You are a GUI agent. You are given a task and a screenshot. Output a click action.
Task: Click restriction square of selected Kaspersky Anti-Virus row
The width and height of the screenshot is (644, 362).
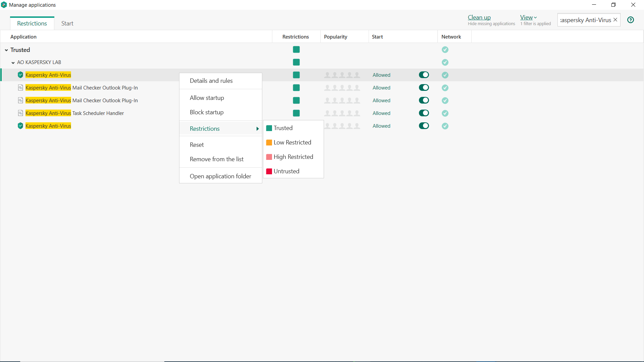point(296,75)
